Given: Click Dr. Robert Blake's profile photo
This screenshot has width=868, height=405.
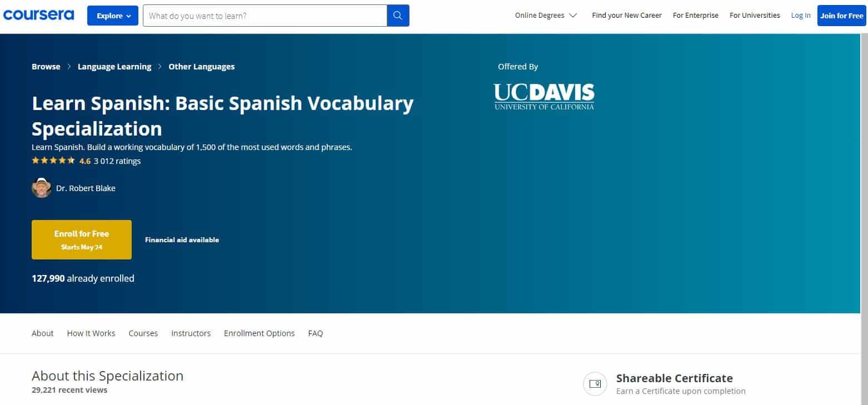Looking at the screenshot, I should pyautogui.click(x=42, y=188).
